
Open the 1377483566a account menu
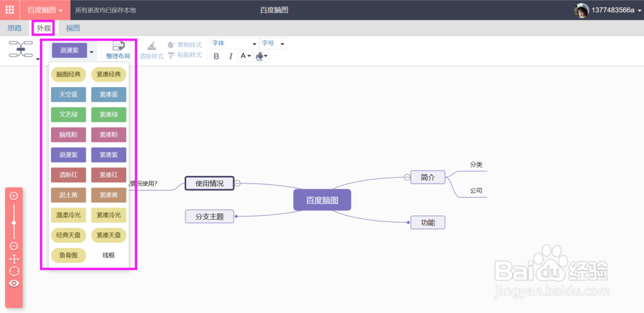point(616,10)
